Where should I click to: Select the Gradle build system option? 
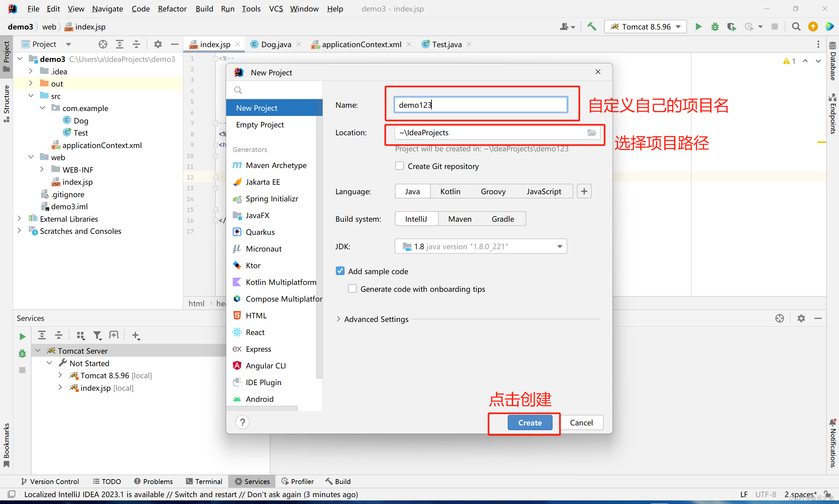502,218
